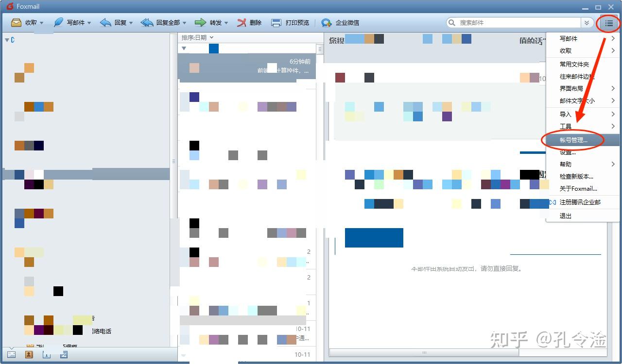The image size is (622, 364).
Task: Select the 常用文件夹 menu entry
Action: (x=583, y=64)
